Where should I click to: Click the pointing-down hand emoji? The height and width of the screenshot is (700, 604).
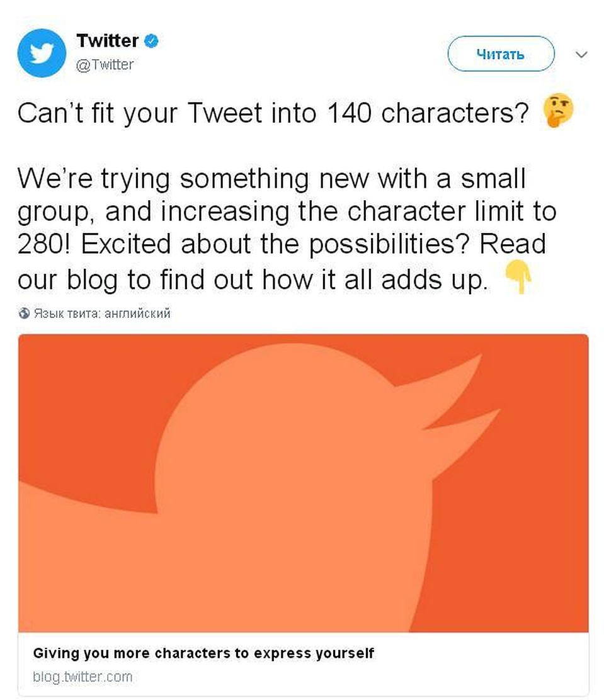click(518, 278)
